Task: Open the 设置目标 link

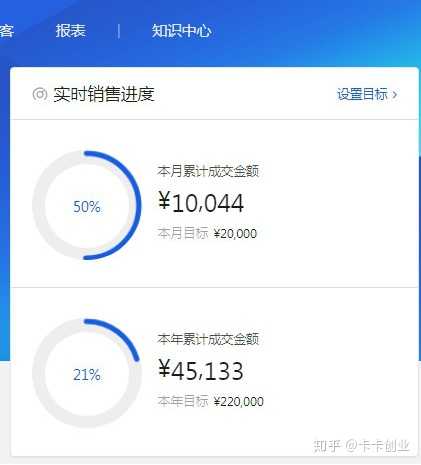Action: click(x=362, y=94)
